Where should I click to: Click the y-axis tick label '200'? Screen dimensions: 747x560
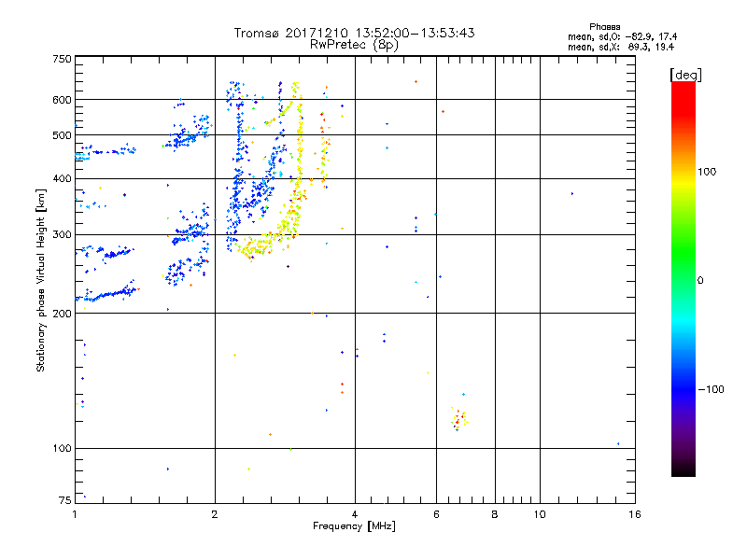(x=62, y=314)
